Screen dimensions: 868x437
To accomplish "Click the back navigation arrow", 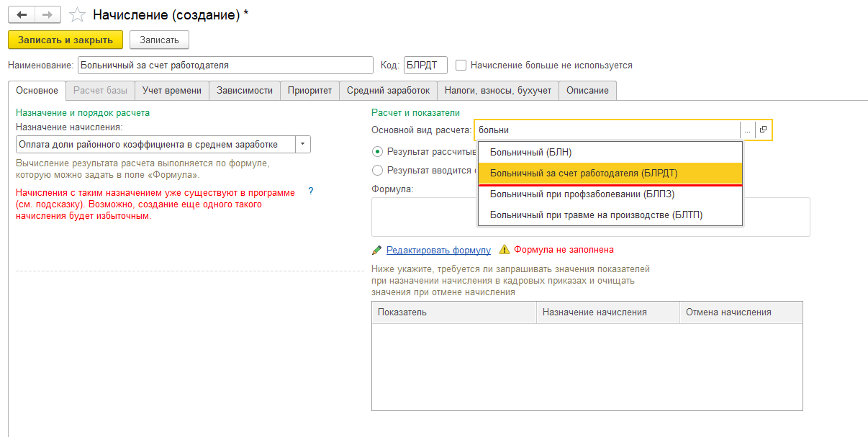I will [x=22, y=15].
